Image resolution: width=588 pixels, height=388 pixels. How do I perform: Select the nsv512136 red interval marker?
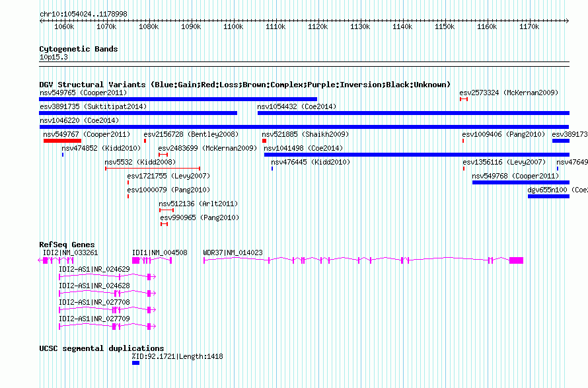tap(166, 210)
